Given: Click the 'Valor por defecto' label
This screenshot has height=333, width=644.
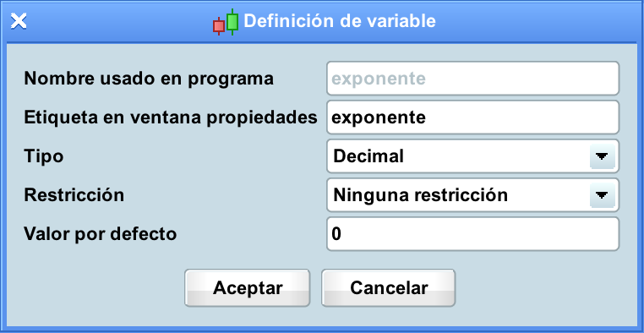Looking at the screenshot, I should (101, 234).
